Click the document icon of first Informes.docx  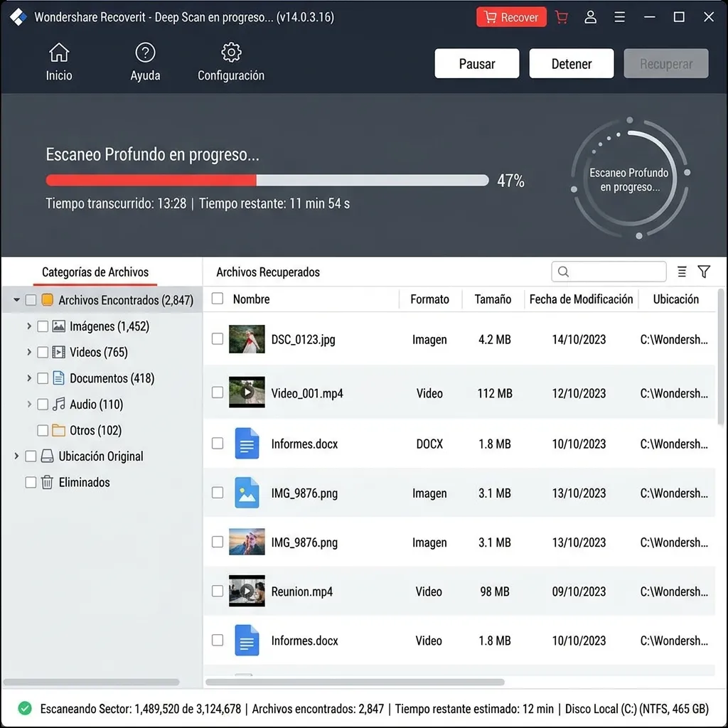247,443
